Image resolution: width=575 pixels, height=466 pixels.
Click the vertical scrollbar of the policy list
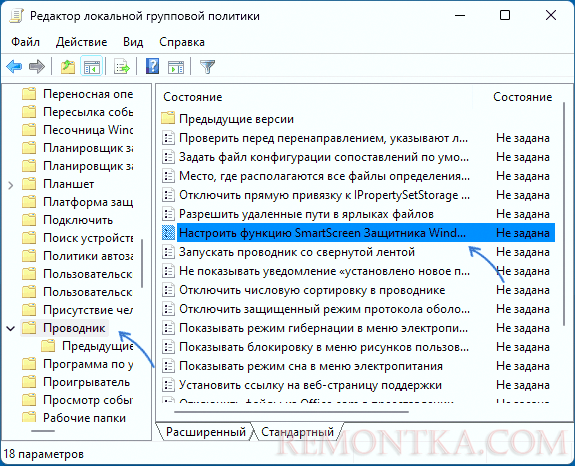click(x=564, y=214)
